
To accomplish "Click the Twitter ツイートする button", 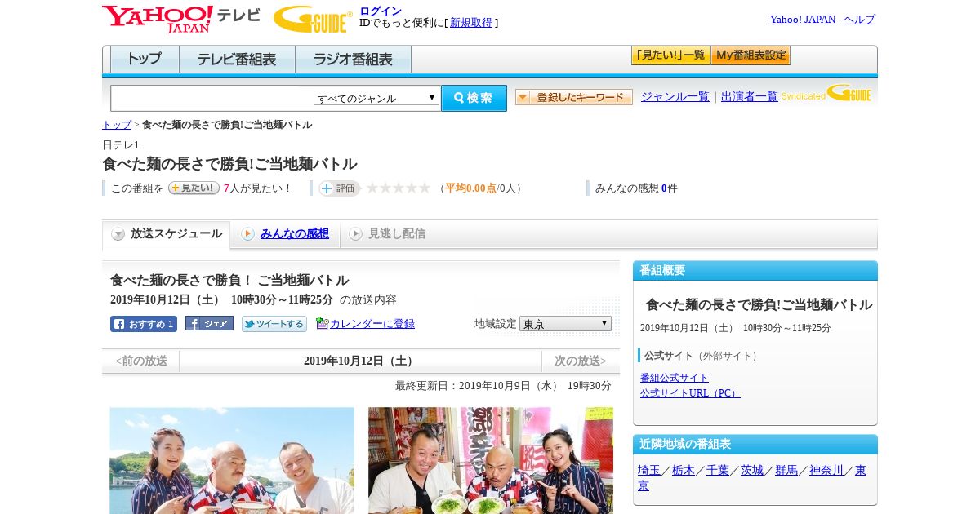I will coord(274,324).
